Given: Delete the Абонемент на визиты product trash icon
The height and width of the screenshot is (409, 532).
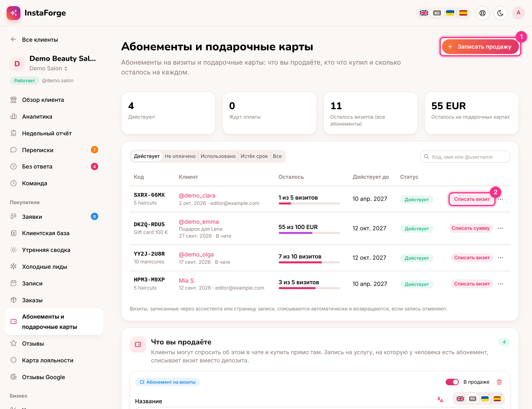Looking at the screenshot, I should (x=499, y=382).
